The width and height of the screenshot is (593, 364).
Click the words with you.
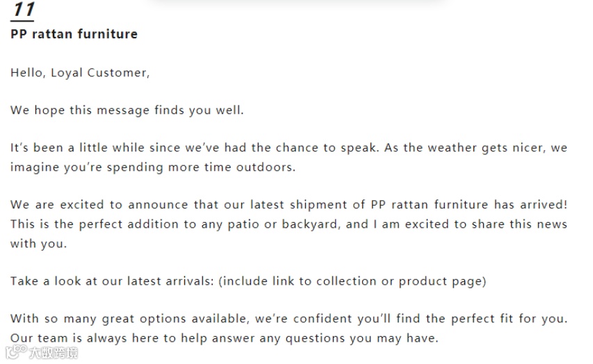[x=38, y=244]
